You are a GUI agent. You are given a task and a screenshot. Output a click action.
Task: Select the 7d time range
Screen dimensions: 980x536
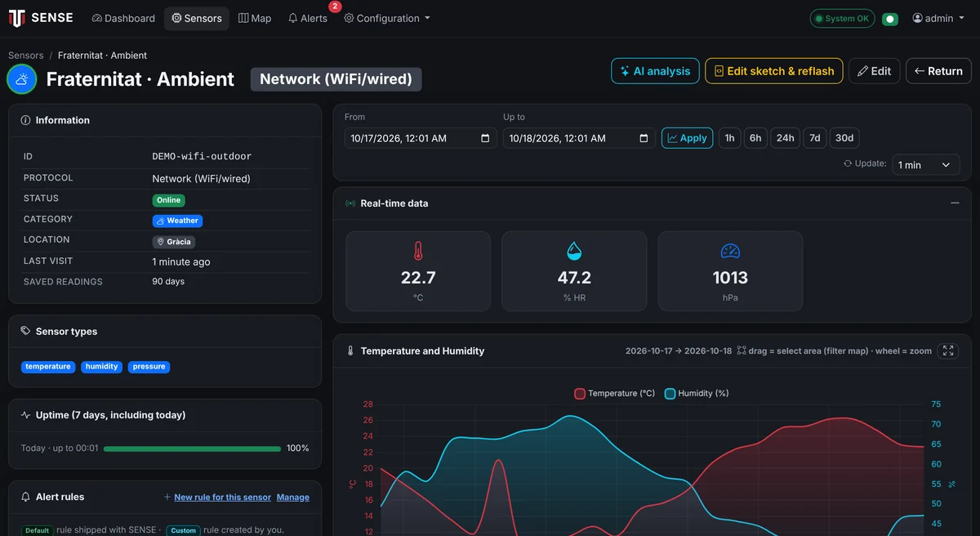[x=815, y=138]
